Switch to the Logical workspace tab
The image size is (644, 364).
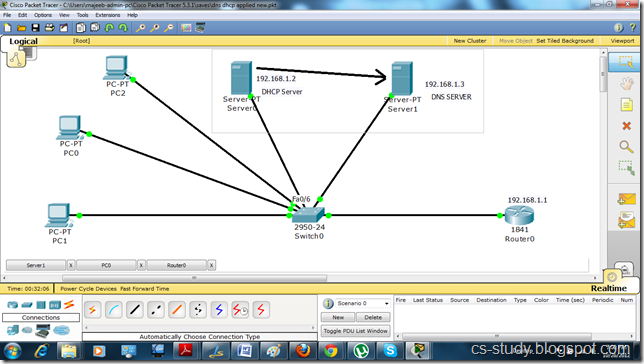point(23,41)
